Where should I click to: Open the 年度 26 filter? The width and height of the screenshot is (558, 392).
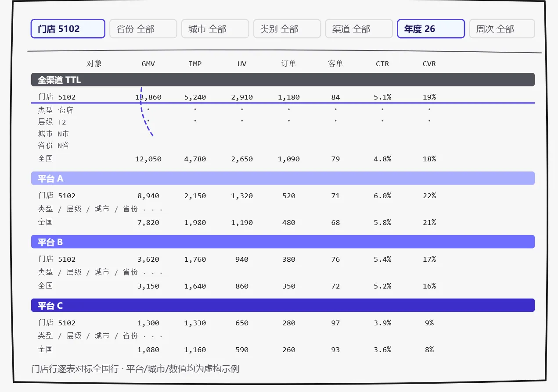(431, 29)
